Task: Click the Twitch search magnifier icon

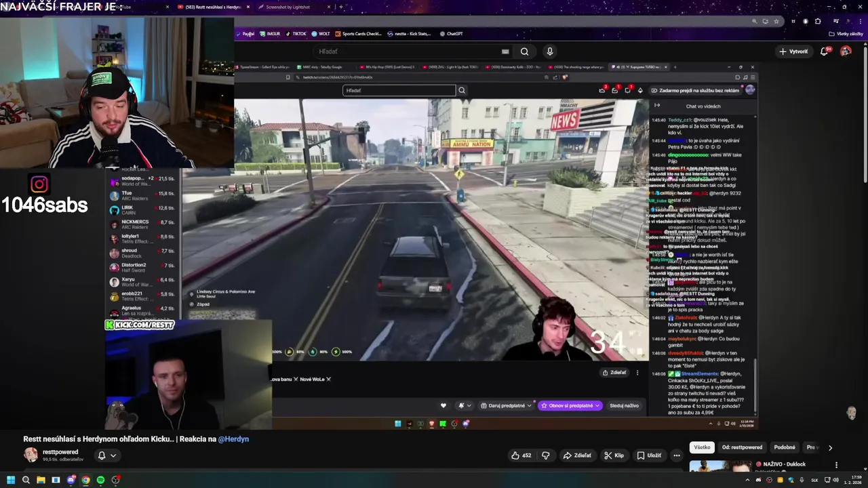Action: coord(462,90)
